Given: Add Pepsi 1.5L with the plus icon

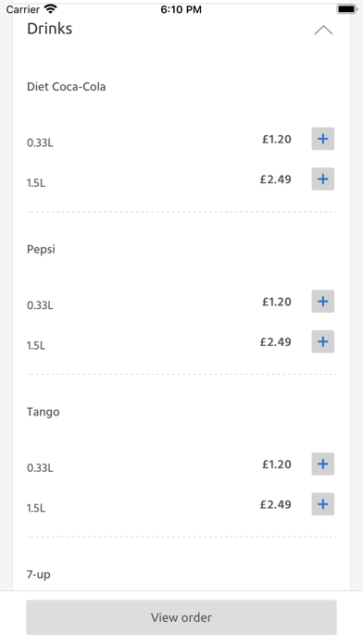Looking at the screenshot, I should (322, 341).
